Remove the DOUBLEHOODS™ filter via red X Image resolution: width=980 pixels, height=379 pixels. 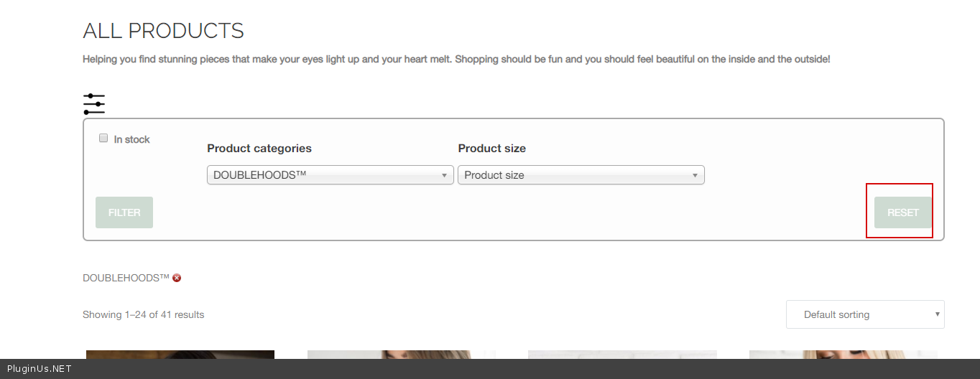(x=177, y=278)
